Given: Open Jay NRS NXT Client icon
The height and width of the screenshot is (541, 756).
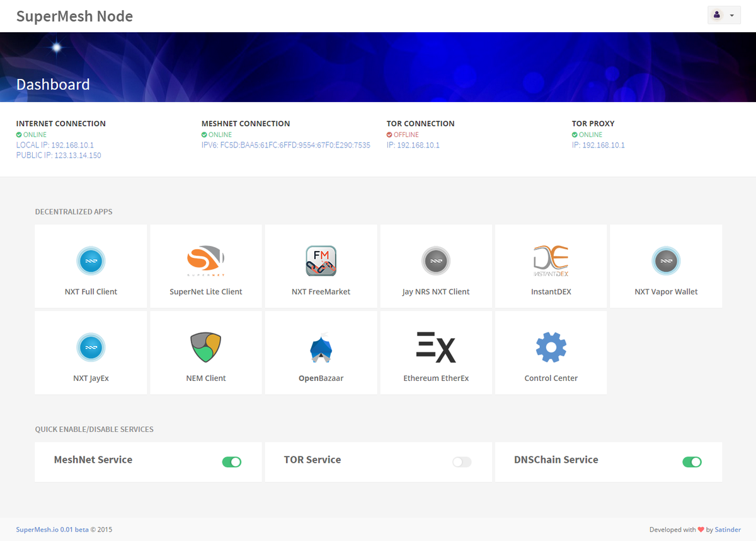Looking at the screenshot, I should [x=436, y=260].
